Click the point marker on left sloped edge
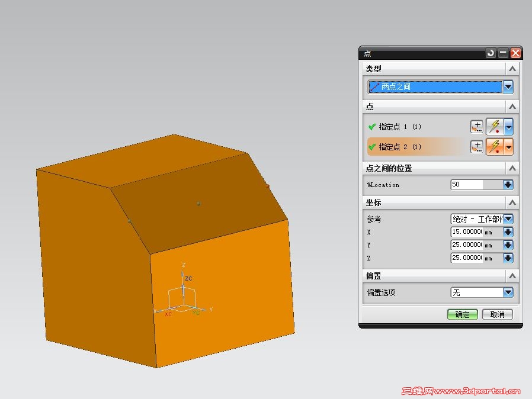Image resolution: width=532 pixels, height=399 pixels. pyautogui.click(x=129, y=221)
